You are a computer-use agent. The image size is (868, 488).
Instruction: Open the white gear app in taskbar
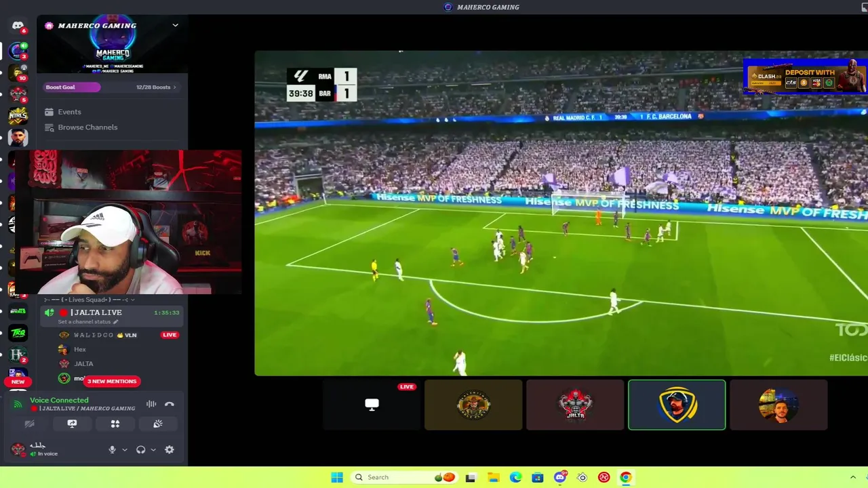tap(582, 477)
